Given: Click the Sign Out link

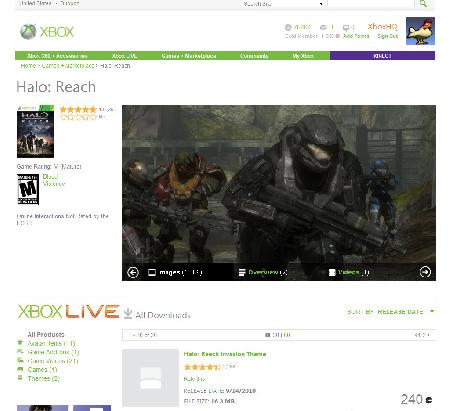Looking at the screenshot, I should (x=388, y=36).
